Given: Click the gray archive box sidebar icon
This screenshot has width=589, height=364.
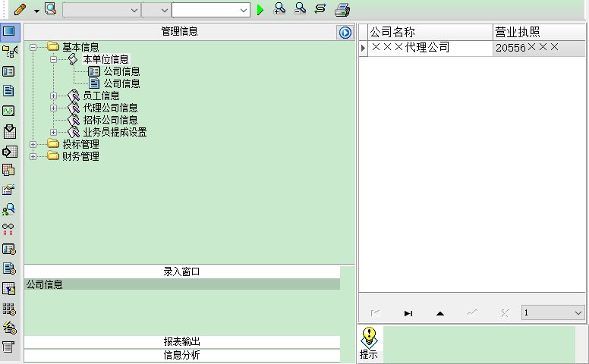Looking at the screenshot, I should point(8,347).
